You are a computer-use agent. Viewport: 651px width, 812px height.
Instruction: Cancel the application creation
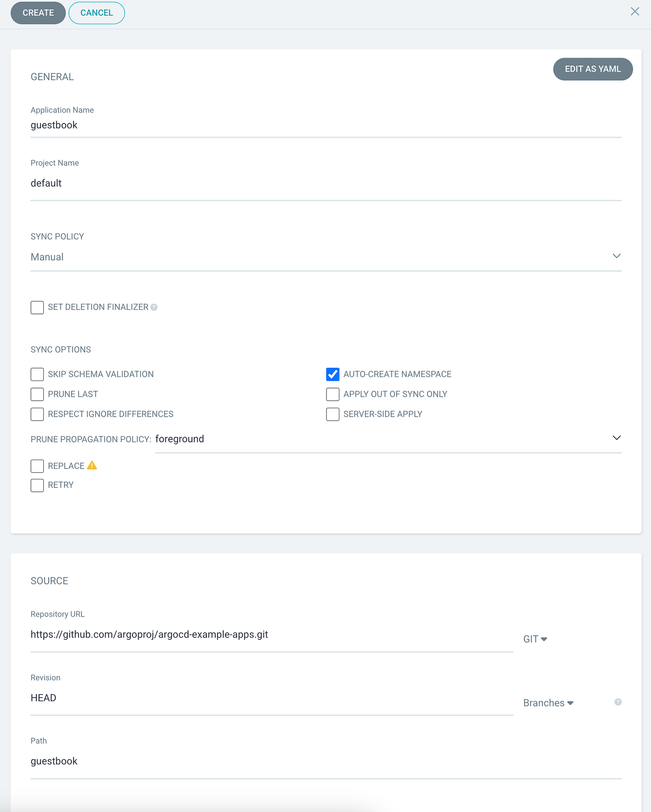pyautogui.click(x=97, y=13)
